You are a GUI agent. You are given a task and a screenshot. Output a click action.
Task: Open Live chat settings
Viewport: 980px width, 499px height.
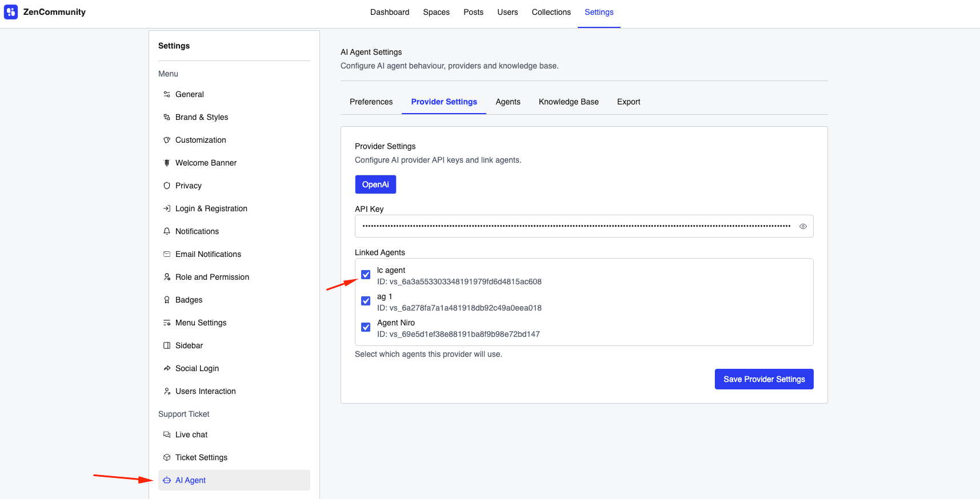point(234,434)
